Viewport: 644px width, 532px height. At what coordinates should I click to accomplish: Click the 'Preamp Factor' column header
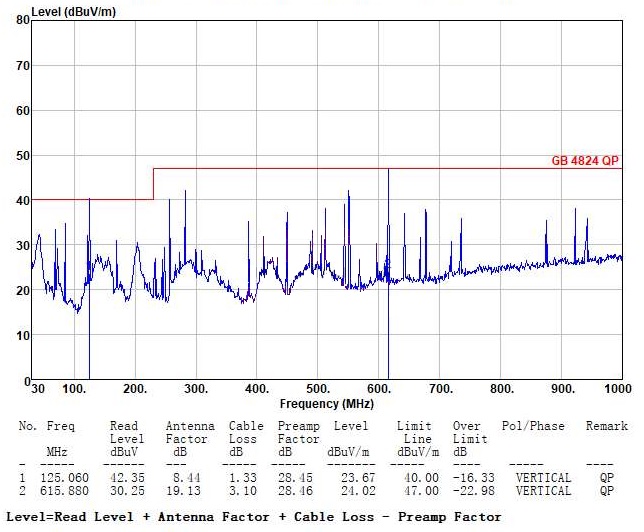tap(299, 433)
